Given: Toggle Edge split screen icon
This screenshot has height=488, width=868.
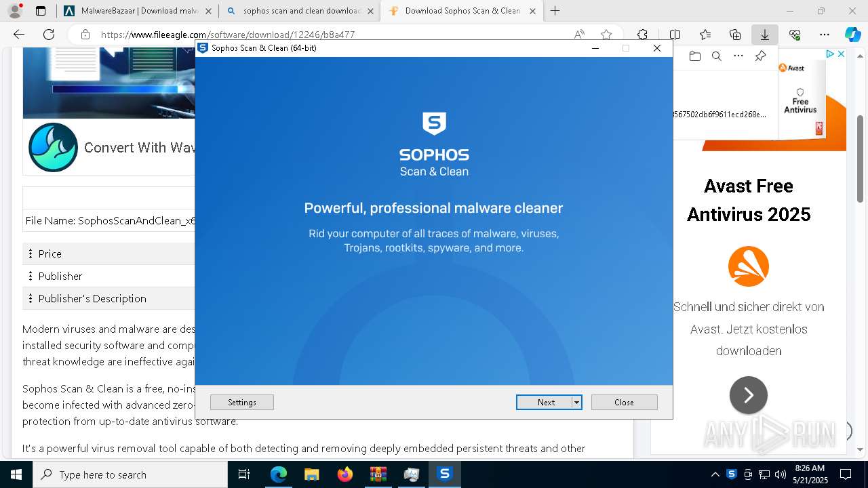Looking at the screenshot, I should pos(675,35).
